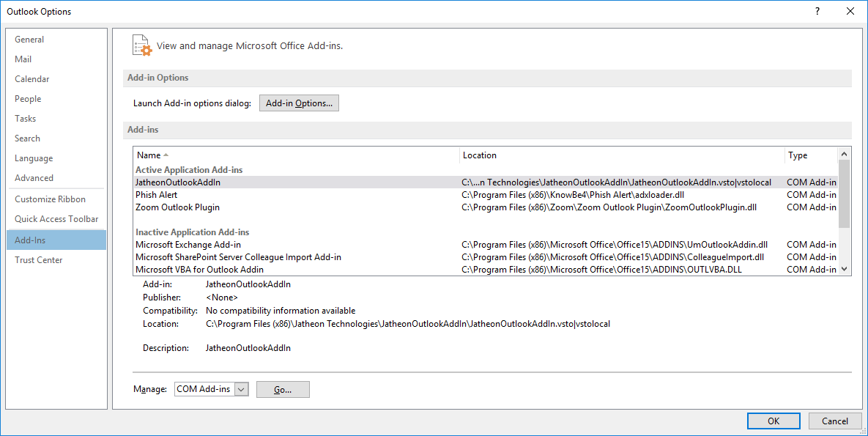Select the JatheonOutlookAddIn row
868x436 pixels.
click(486, 182)
